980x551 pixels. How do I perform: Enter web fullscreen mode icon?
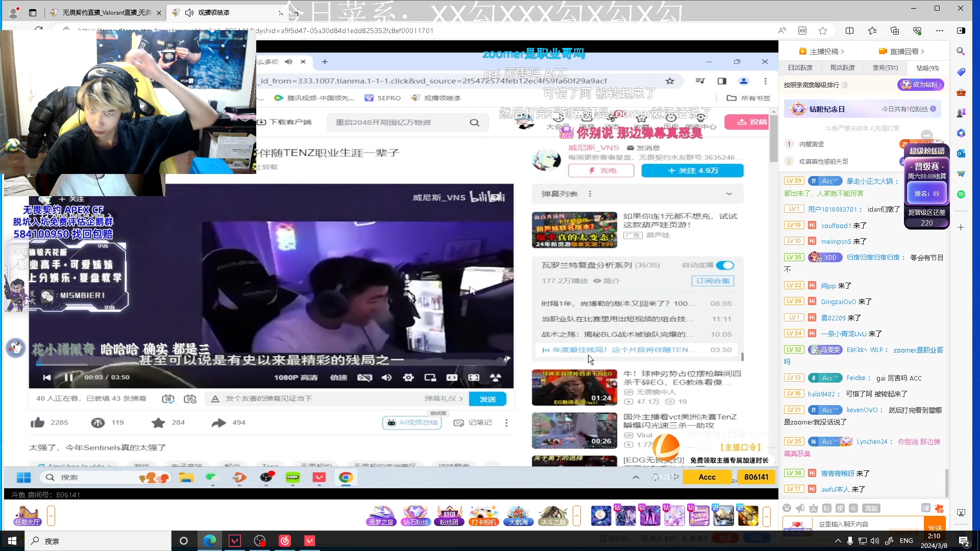[x=474, y=378]
